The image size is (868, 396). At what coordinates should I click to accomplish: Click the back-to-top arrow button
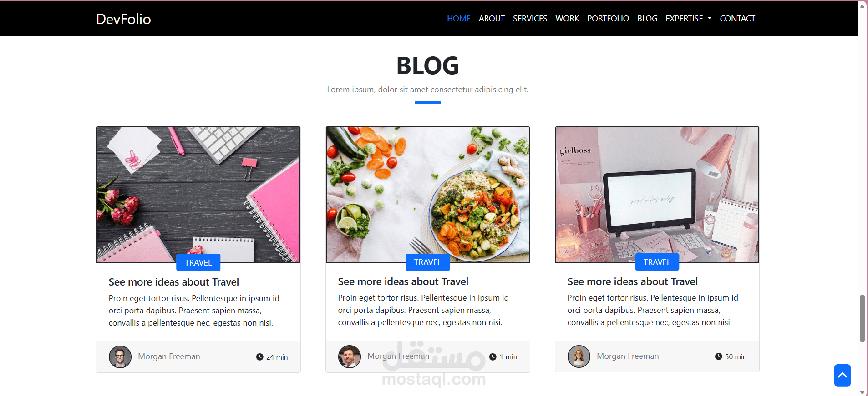[x=842, y=375]
